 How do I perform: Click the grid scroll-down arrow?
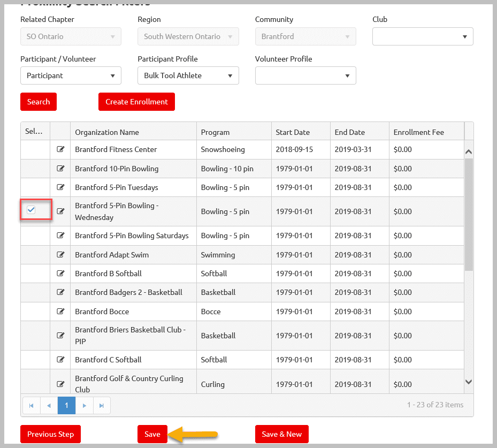[x=469, y=382]
